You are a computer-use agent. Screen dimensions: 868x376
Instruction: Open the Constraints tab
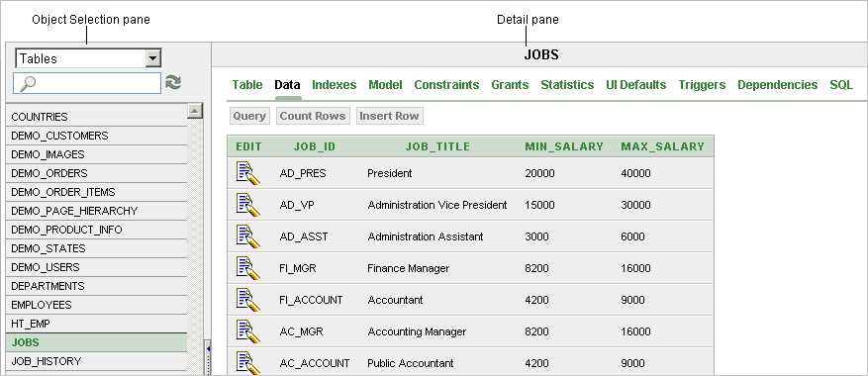click(446, 85)
